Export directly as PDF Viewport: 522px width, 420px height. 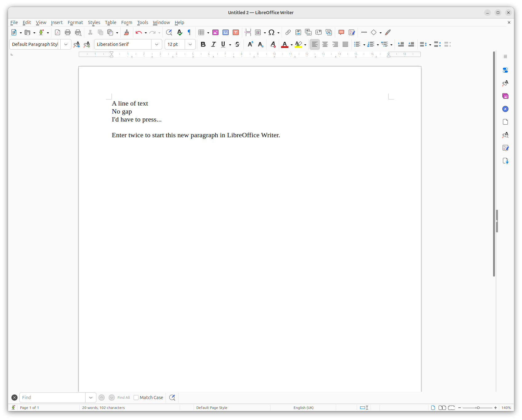tap(58, 32)
